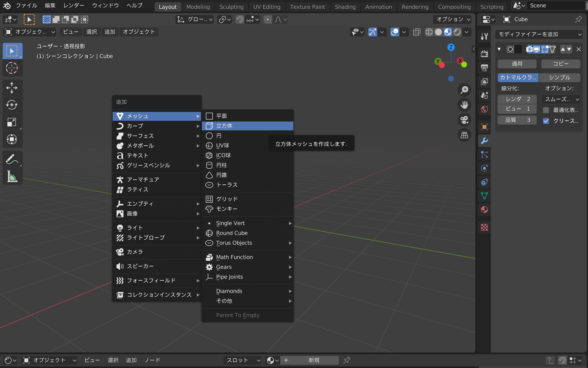Select the Move tool in left toolbar
Viewport: 588px width, 368px height.
click(x=12, y=88)
